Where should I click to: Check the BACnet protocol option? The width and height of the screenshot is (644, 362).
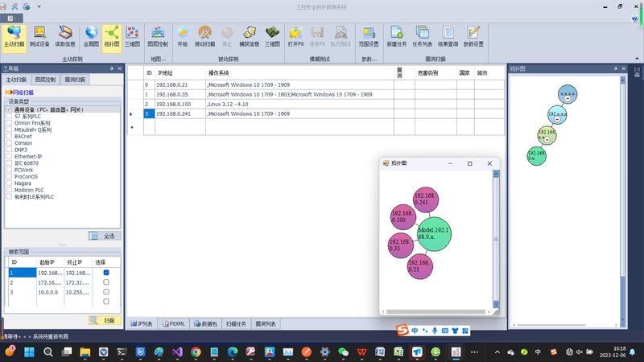coord(9,136)
